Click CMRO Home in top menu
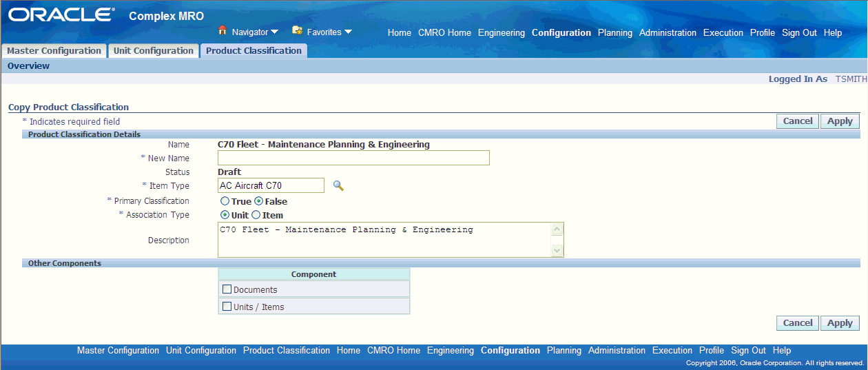 (444, 33)
